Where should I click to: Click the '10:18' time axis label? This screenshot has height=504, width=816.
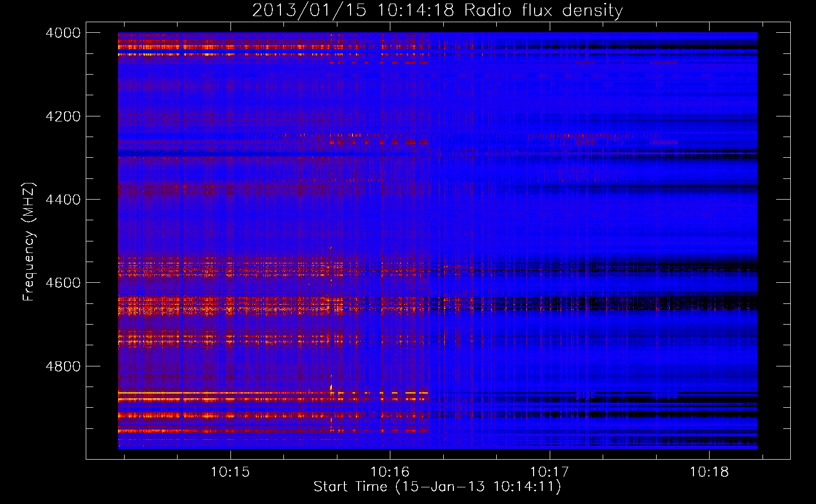pos(709,472)
